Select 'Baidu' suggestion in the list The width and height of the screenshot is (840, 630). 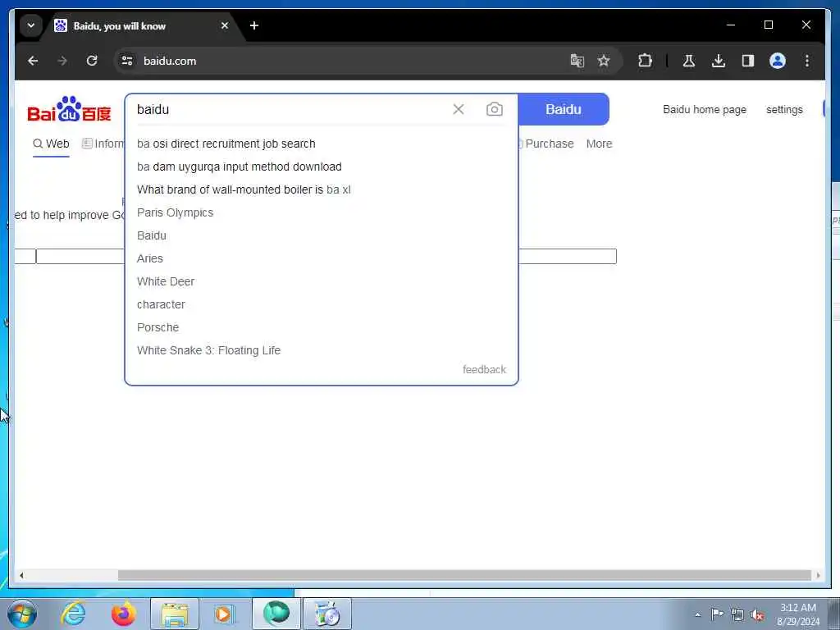coord(152,235)
